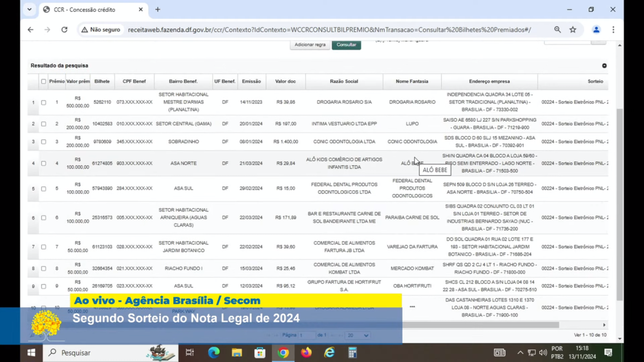Open the zoom magnifier in address bar
The height and width of the screenshot is (362, 644).
pyautogui.click(x=557, y=30)
